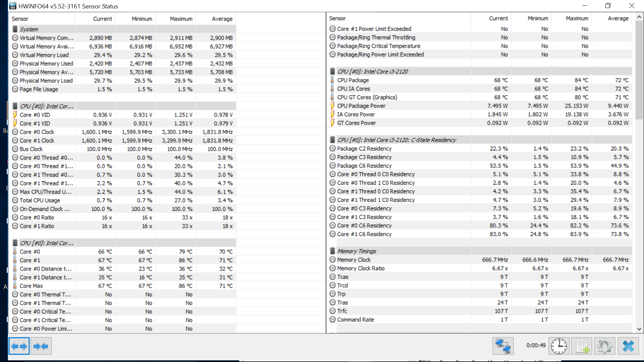Viewport: 644px width, 362px height.
Task: Click the Command Rate circle icon
Action: point(332,319)
